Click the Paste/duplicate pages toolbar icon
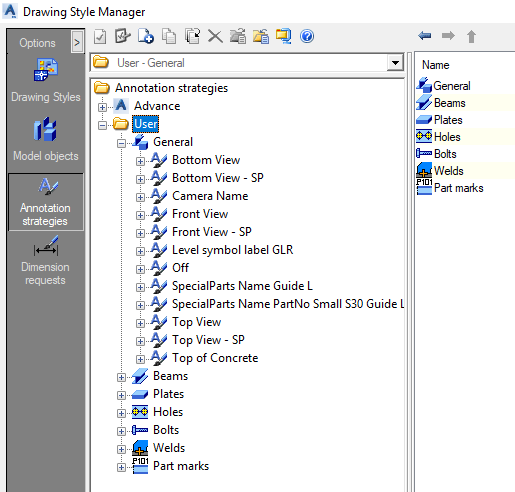 [x=193, y=36]
